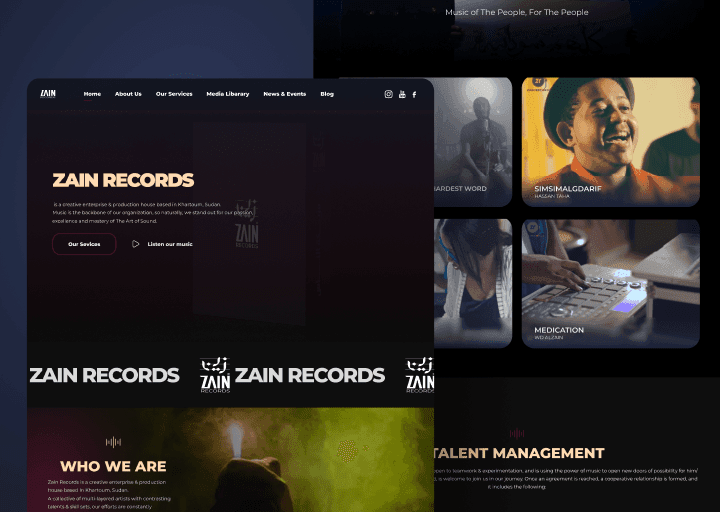Open the Blog menu item

(327, 94)
